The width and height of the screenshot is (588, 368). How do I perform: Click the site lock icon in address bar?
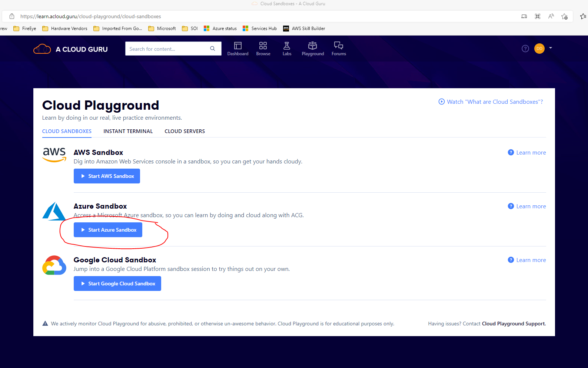click(12, 16)
